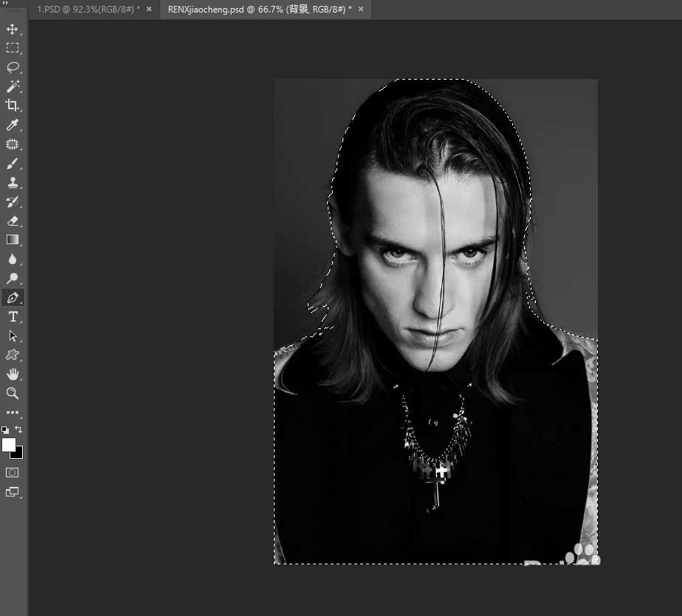The height and width of the screenshot is (616, 682).
Task: Close the RENXjiaocheng.psd document tab
Action: [361, 9]
